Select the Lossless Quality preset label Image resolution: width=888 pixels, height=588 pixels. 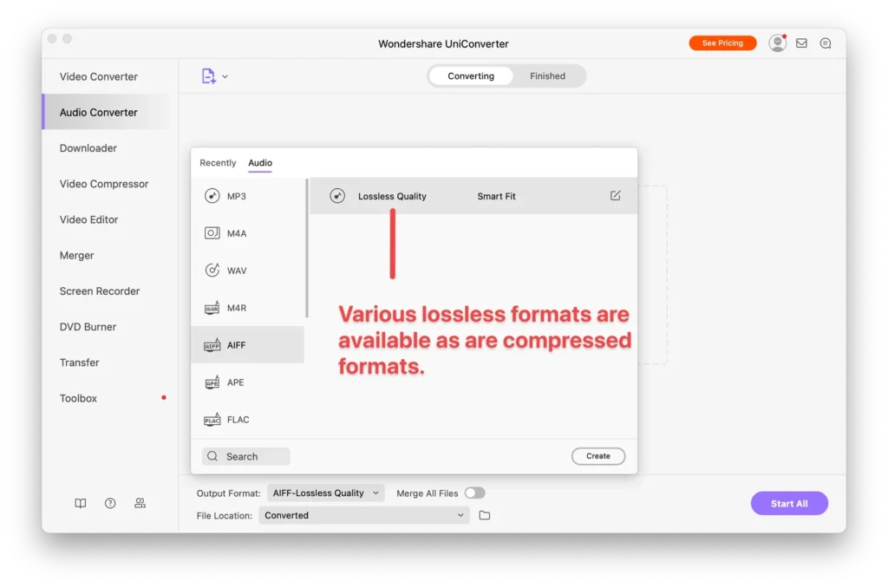click(x=393, y=196)
